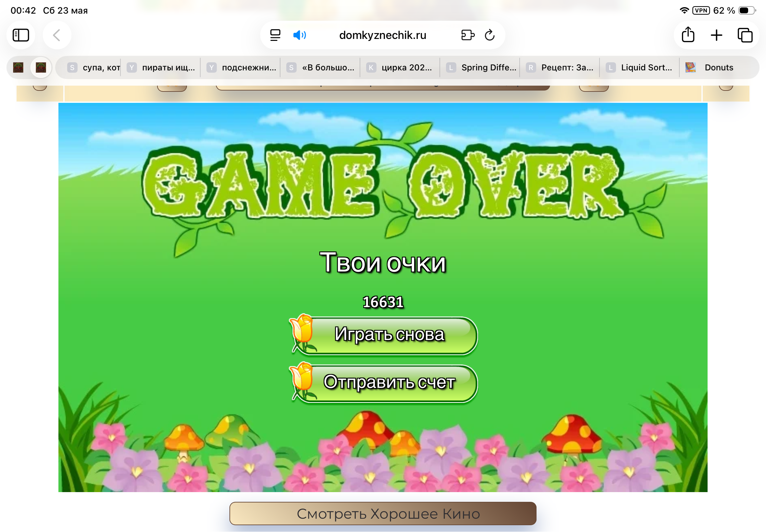This screenshot has height=532, width=766.
Task: Select the second pinned tab
Action: pyautogui.click(x=41, y=67)
